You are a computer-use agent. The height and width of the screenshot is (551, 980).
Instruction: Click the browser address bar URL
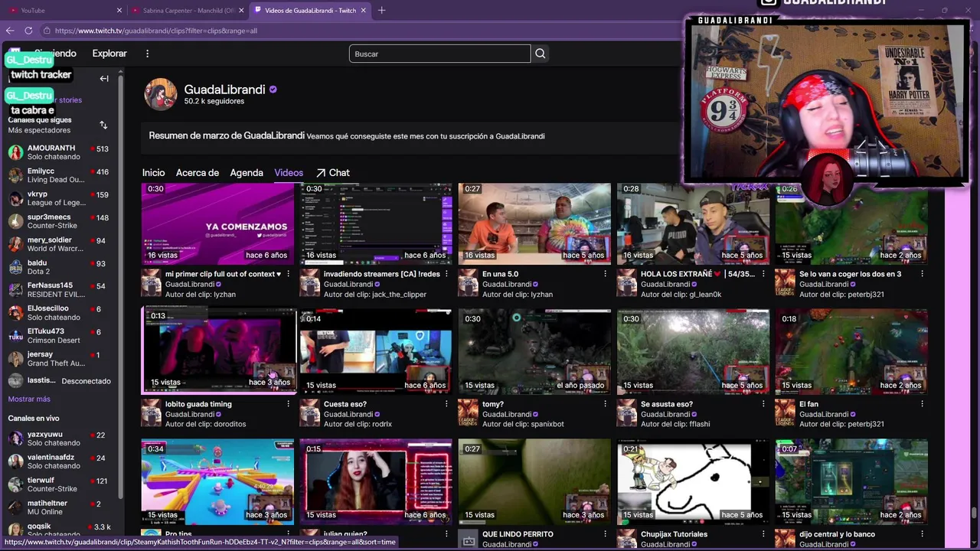(x=156, y=31)
